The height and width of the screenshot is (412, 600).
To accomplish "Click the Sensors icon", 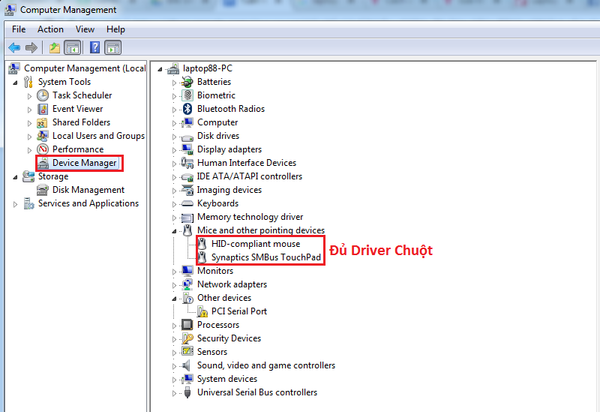I will coord(187,352).
